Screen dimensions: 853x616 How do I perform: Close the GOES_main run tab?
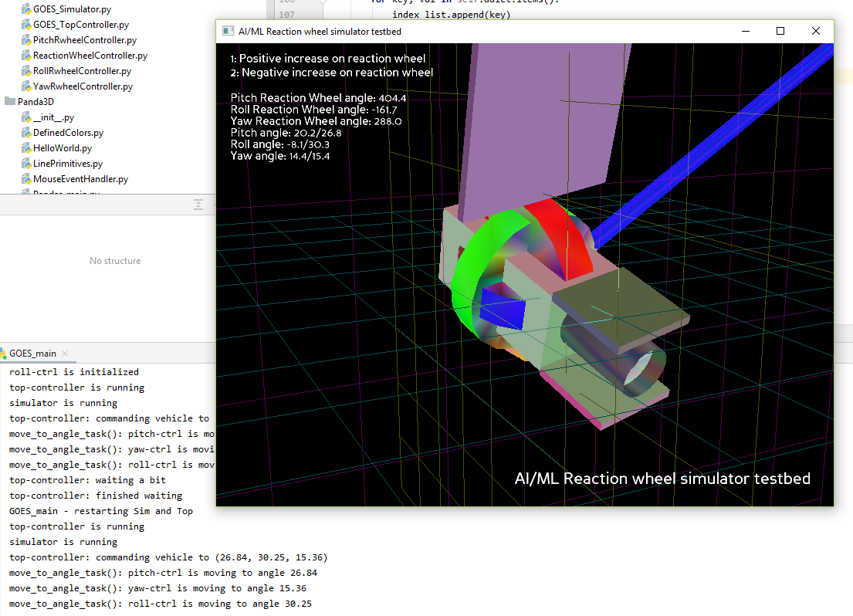pyautogui.click(x=65, y=354)
